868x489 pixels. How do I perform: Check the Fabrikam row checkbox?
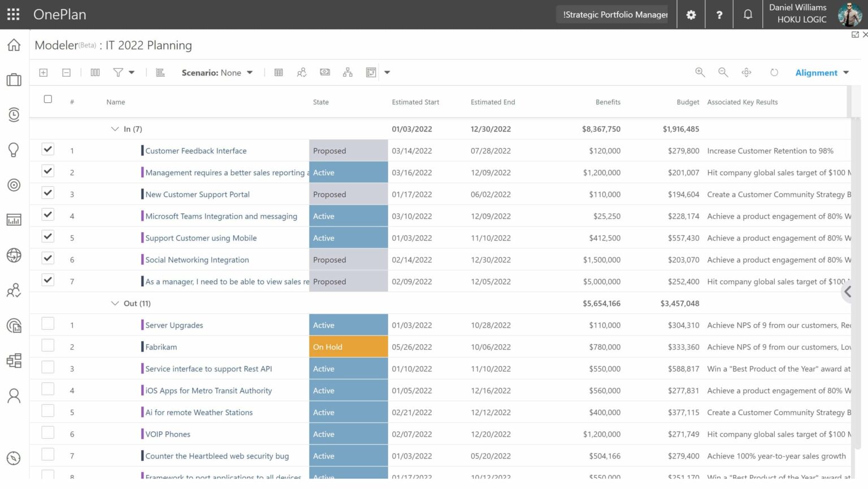(48, 346)
